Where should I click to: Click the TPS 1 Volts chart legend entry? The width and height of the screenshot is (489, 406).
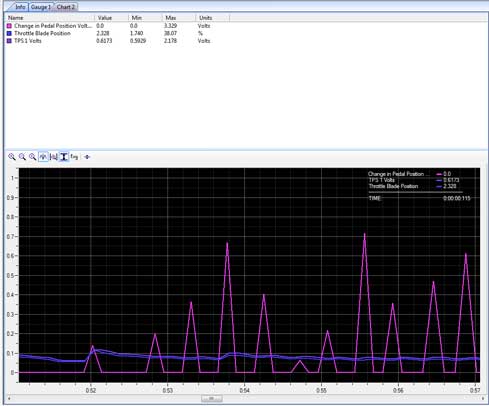click(413, 180)
